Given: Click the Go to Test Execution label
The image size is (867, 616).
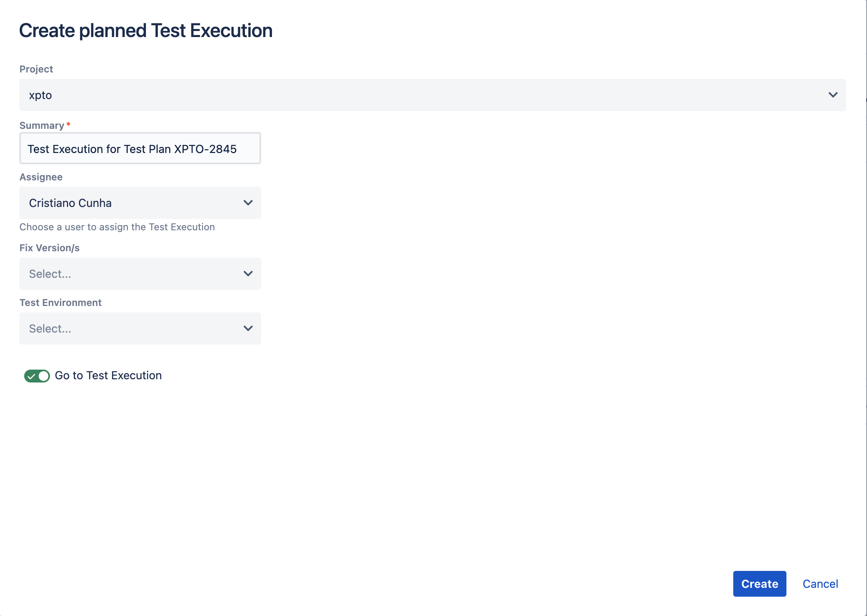Looking at the screenshot, I should coord(108,375).
